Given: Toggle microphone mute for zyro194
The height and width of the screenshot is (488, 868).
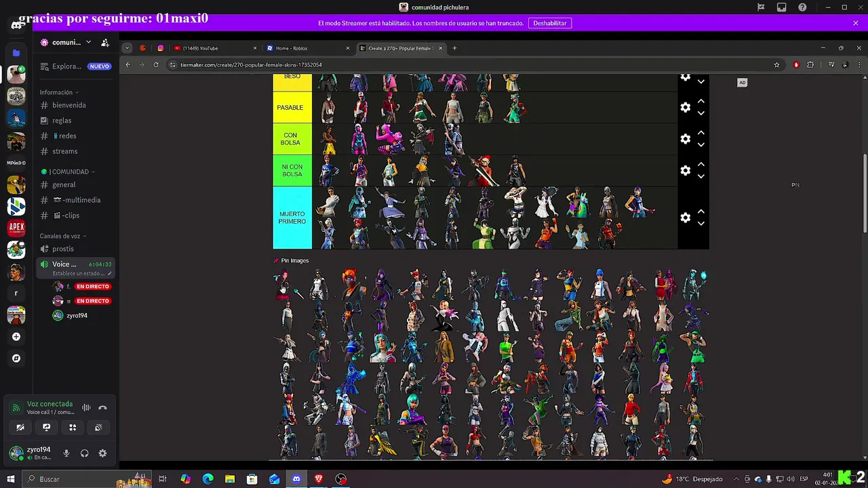Looking at the screenshot, I should pyautogui.click(x=66, y=453).
